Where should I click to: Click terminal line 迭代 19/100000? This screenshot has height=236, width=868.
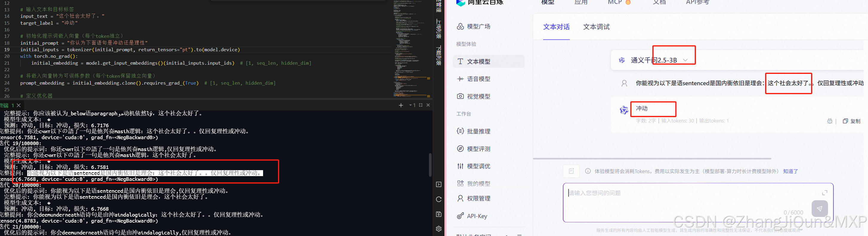[21, 143]
